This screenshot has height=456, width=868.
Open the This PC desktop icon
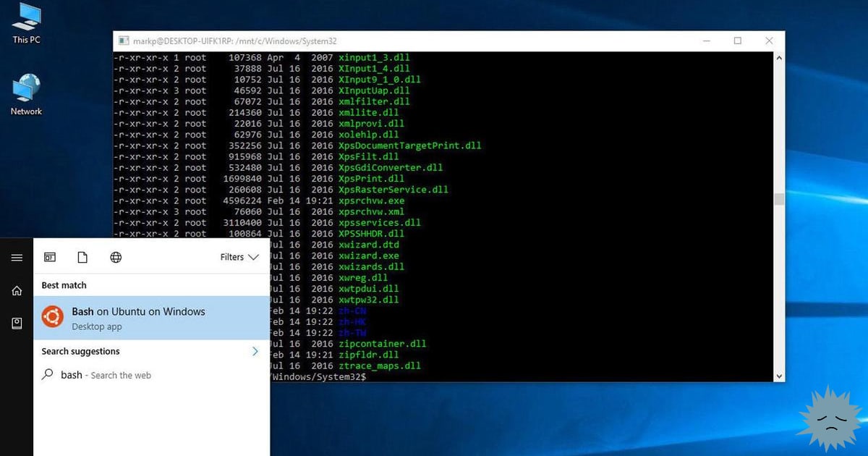[26, 23]
